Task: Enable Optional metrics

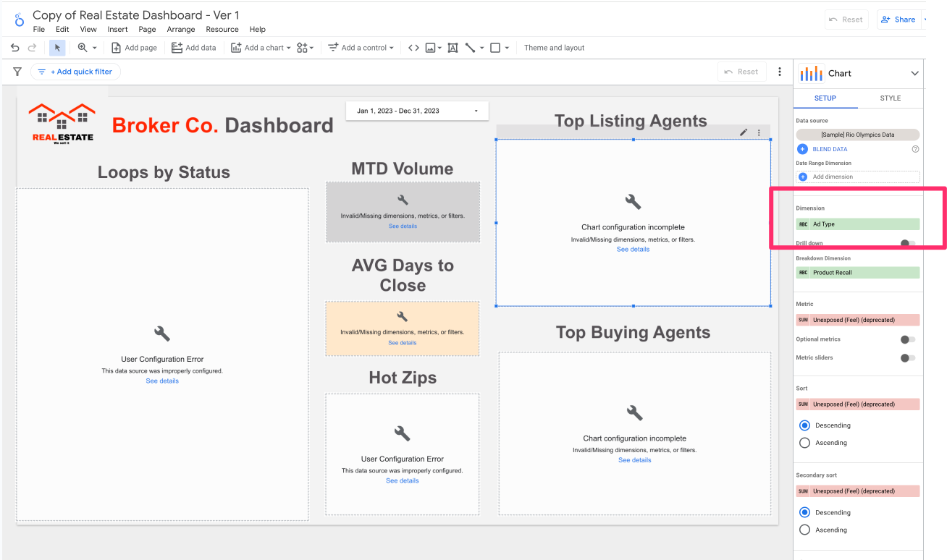Action: (907, 339)
